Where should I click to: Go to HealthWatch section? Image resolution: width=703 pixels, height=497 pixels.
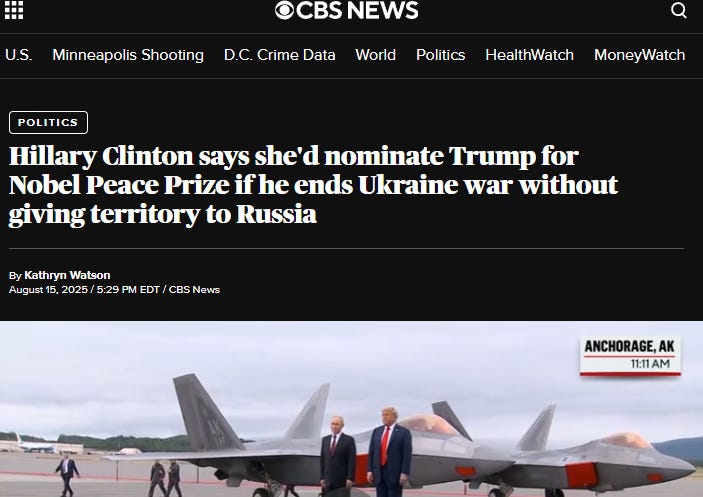pyautogui.click(x=529, y=55)
